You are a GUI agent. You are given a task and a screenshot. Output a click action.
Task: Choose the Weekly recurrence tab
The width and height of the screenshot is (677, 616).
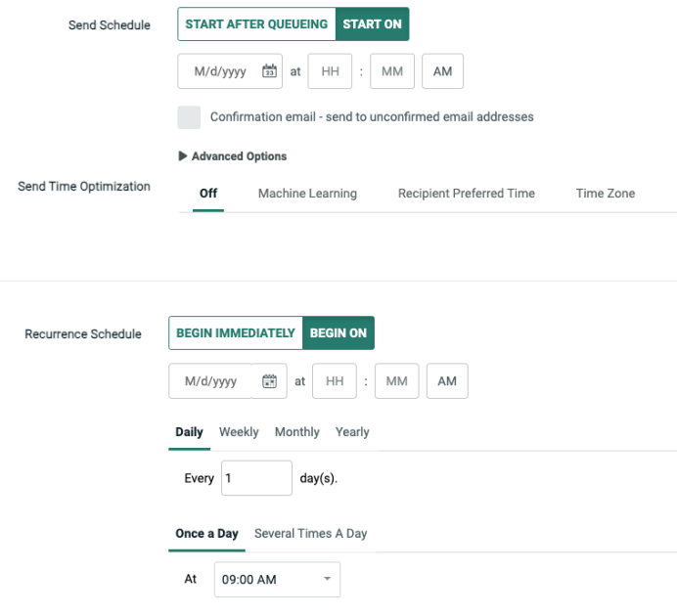tap(239, 432)
